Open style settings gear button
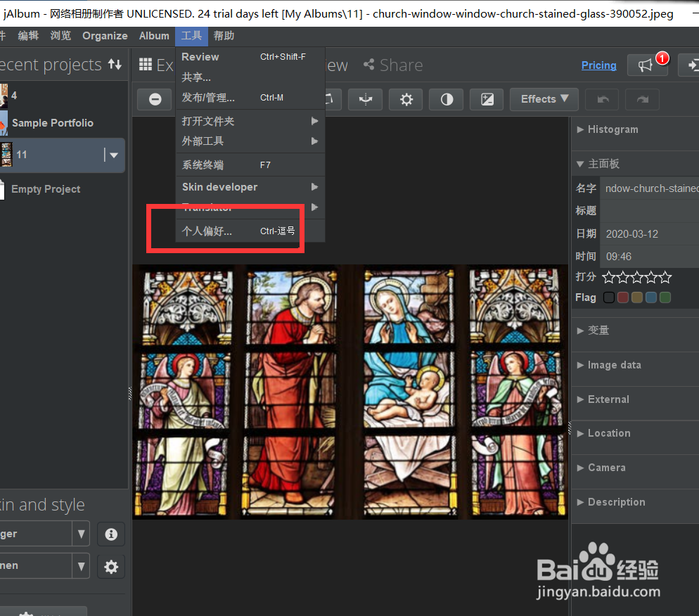The height and width of the screenshot is (616, 699). [111, 566]
